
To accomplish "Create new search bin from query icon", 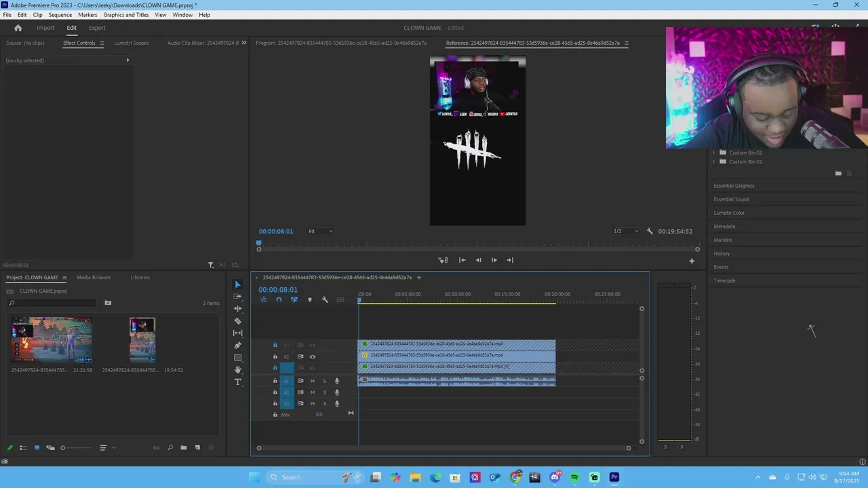I will point(108,303).
